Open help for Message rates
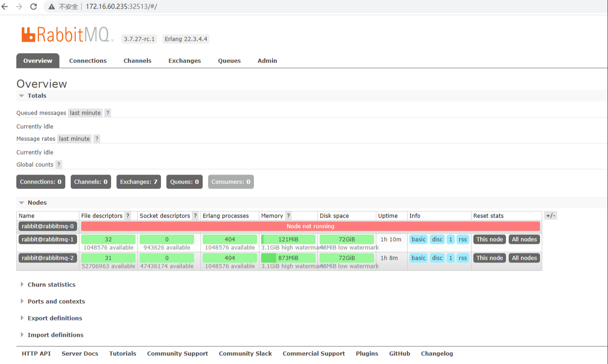This screenshot has height=364, width=608. 97,139
